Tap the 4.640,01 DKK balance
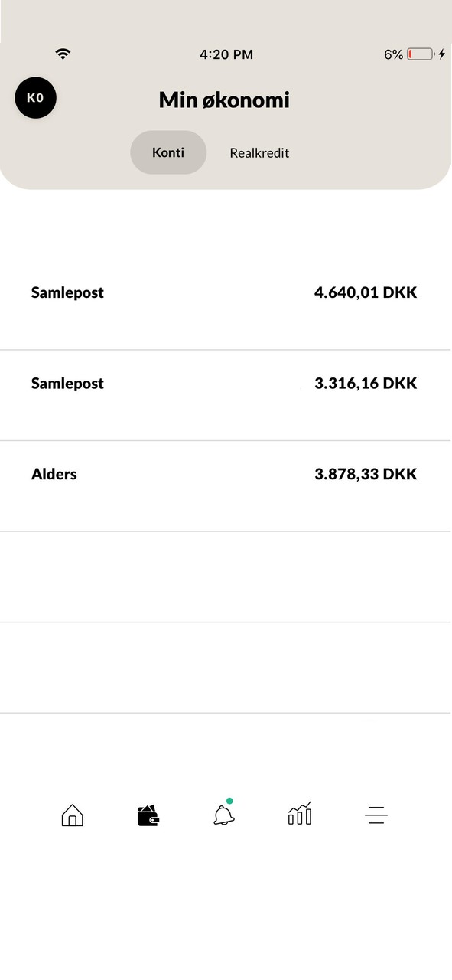The height and width of the screenshot is (980, 452). click(366, 292)
